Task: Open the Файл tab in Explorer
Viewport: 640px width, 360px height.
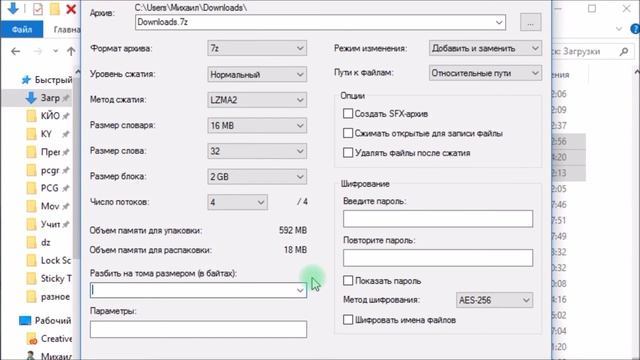Action: pyautogui.click(x=22, y=29)
